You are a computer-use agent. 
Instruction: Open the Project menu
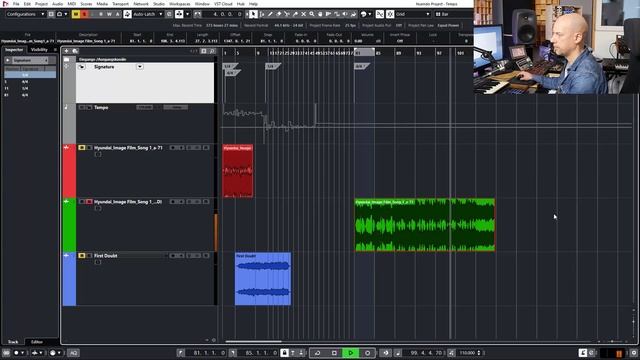pos(41,4)
